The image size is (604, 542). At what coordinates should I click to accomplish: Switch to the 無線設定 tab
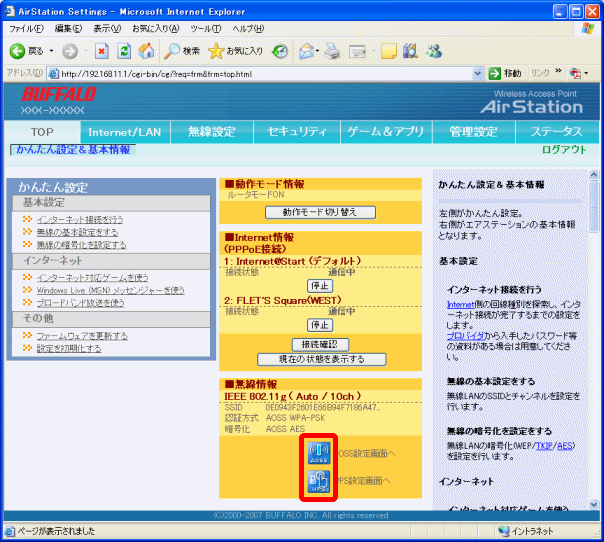tap(210, 132)
